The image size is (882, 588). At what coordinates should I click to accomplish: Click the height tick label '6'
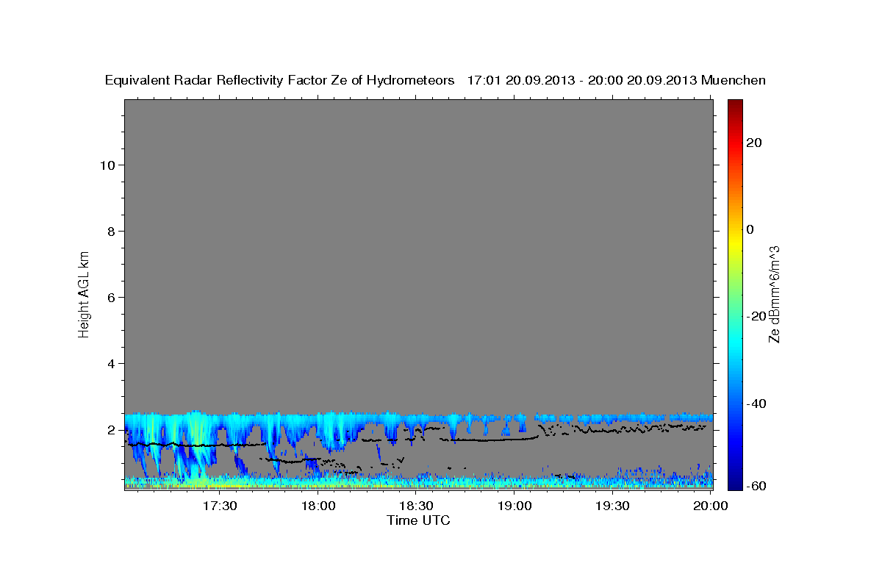110,297
